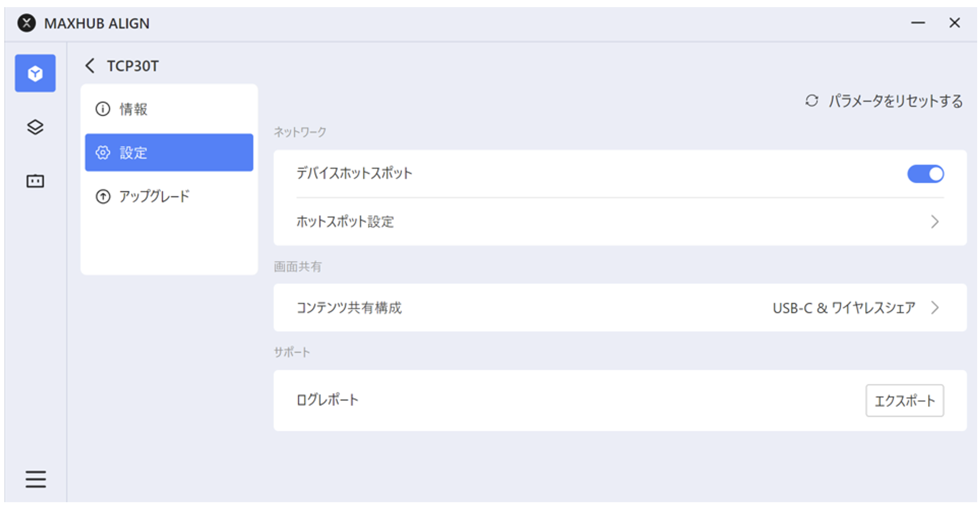Click the エクスポート button
This screenshot has height=506, width=980.
tap(904, 401)
